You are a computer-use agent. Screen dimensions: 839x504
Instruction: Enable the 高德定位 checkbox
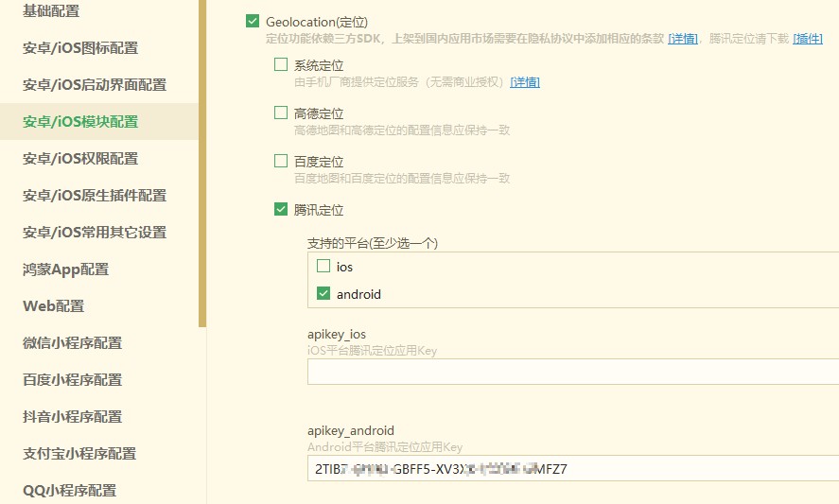[281, 113]
